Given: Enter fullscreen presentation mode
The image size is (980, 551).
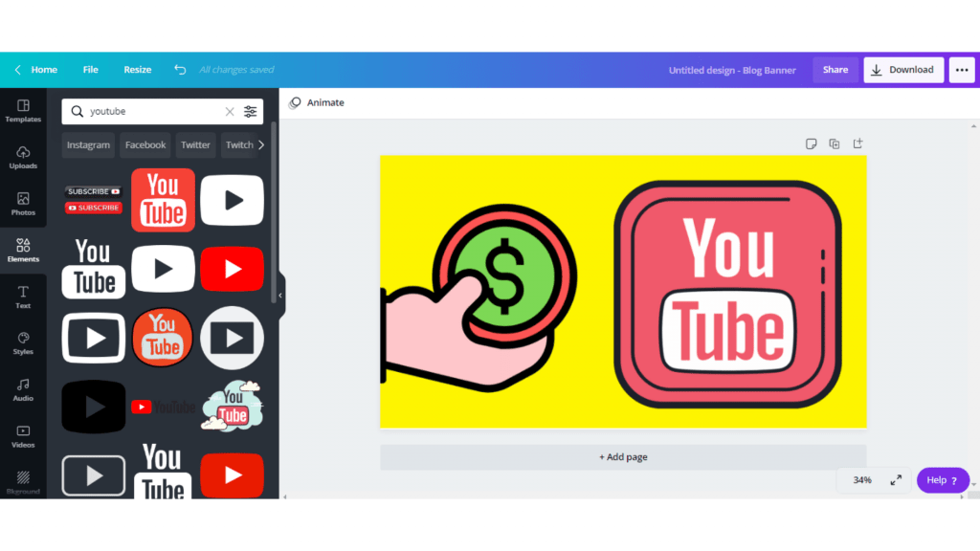Looking at the screenshot, I should [896, 480].
